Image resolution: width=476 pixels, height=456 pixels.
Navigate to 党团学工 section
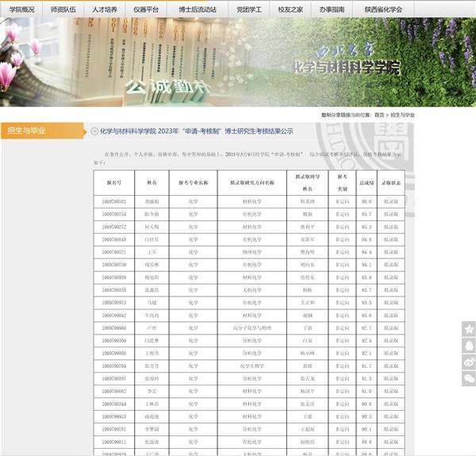[249, 10]
